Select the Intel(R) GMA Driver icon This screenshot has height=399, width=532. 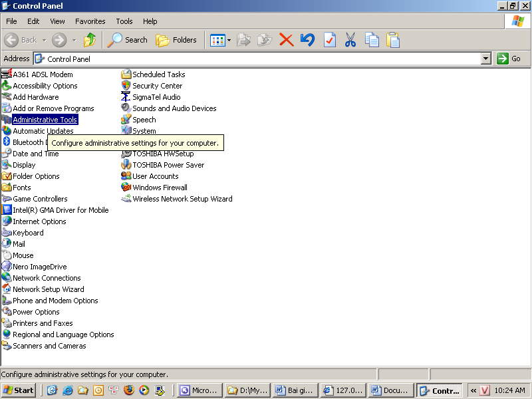point(7,210)
